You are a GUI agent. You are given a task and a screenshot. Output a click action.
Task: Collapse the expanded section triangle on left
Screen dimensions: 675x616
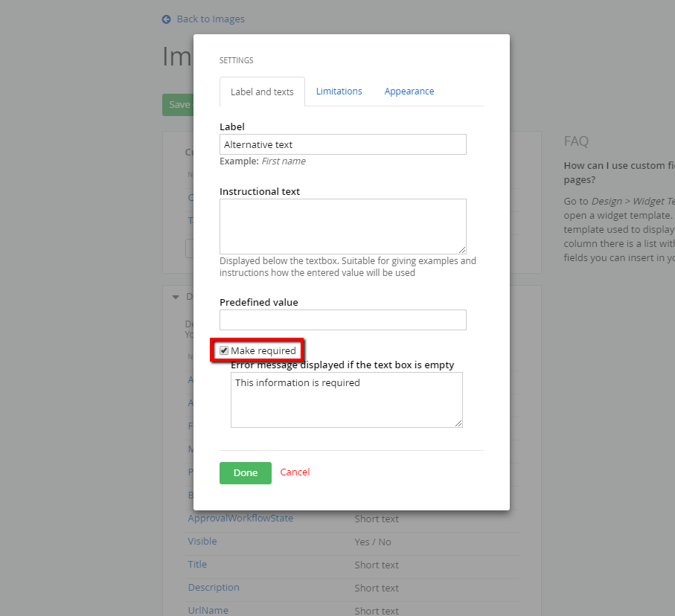pyautogui.click(x=176, y=296)
